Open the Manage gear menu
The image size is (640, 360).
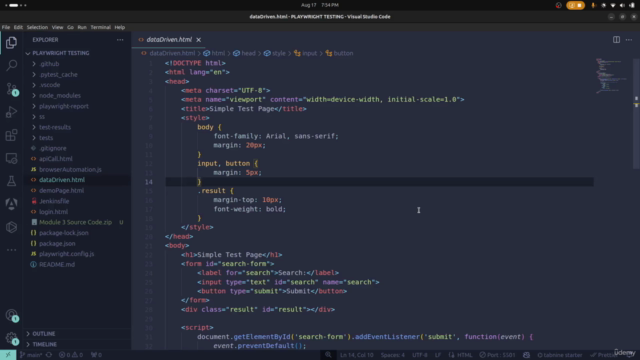pos(11,338)
